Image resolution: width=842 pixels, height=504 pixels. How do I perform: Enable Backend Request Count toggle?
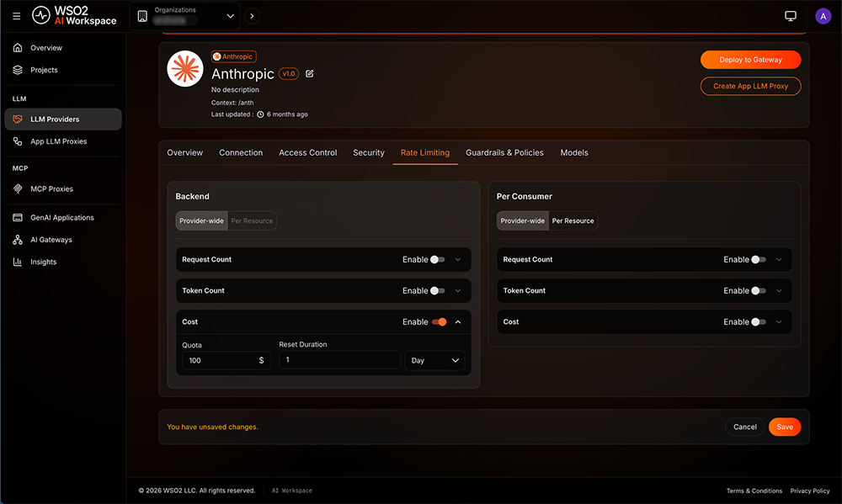tap(438, 259)
